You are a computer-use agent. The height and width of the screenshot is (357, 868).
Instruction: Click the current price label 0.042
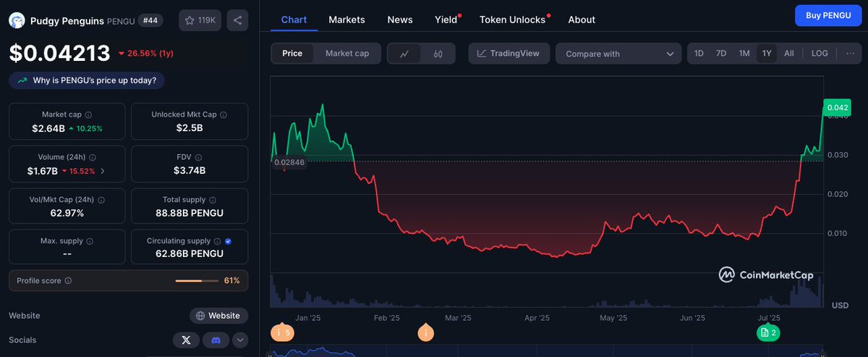pos(837,108)
